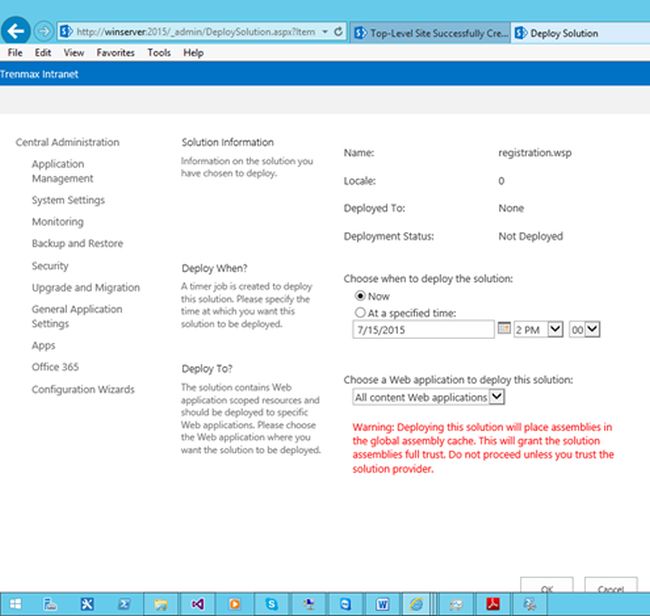Click the Refresh icon in address bar

click(338, 32)
